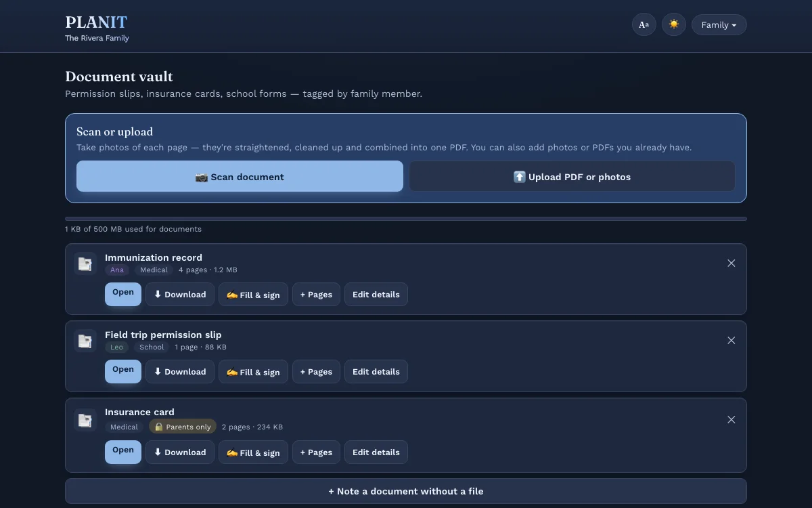Screen dimensions: 812x508
Task: Choose Upload PDF or photos
Action: coord(572,176)
